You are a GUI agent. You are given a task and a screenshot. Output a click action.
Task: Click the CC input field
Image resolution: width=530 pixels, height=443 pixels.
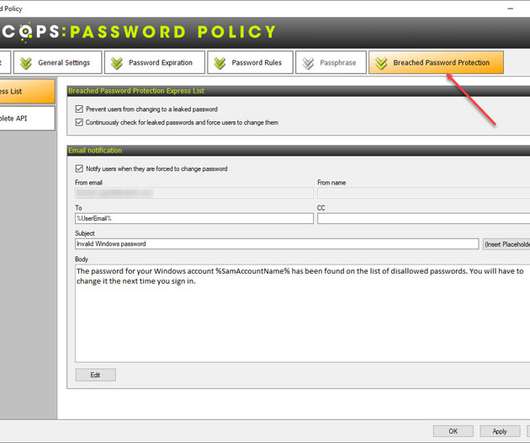click(x=424, y=219)
